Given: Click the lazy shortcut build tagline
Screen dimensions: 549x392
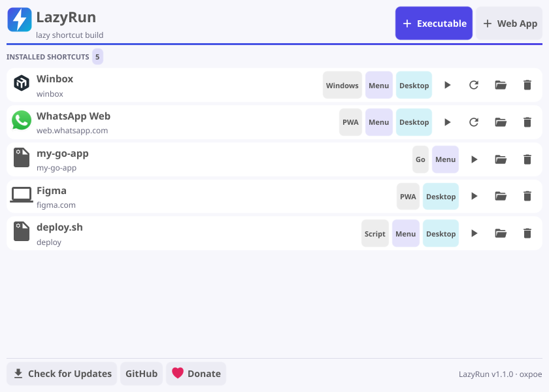Looking at the screenshot, I should point(70,35).
